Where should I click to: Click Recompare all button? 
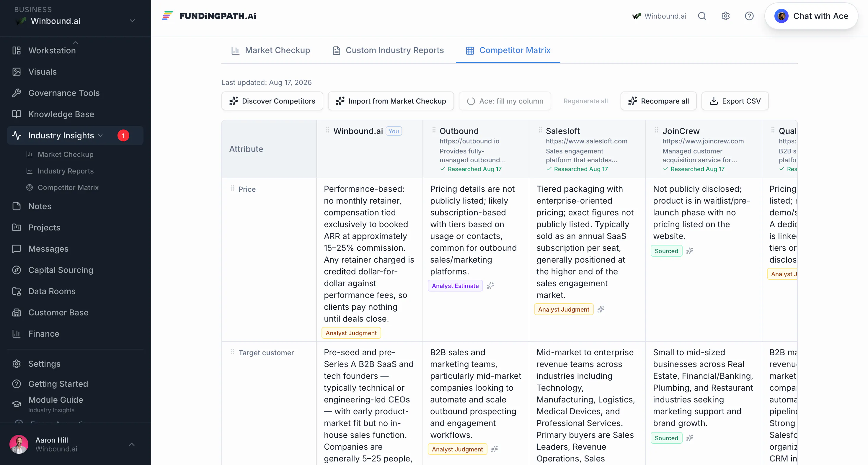coord(658,101)
